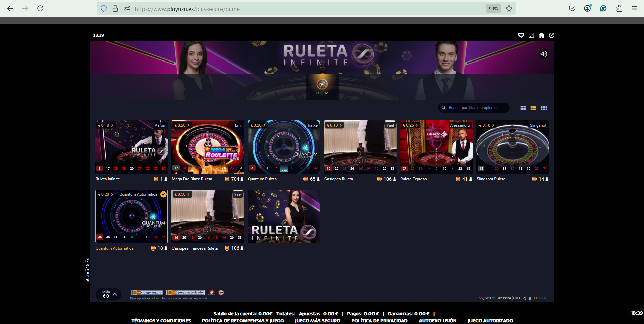Click the search games or dealers field

point(474,108)
